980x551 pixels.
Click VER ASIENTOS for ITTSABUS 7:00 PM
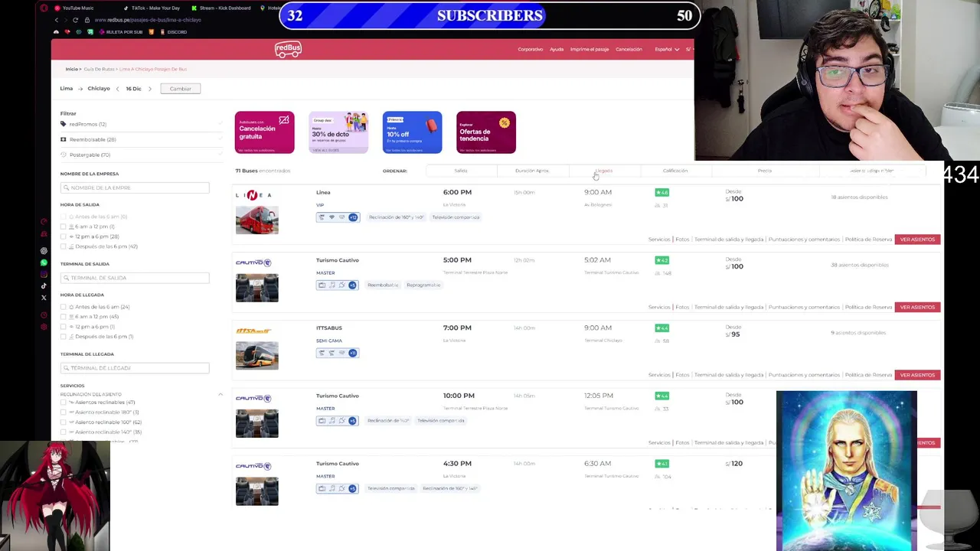click(917, 375)
